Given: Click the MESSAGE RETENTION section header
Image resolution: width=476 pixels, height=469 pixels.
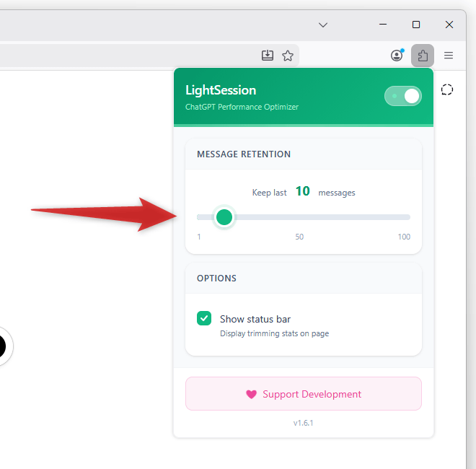Looking at the screenshot, I should pyautogui.click(x=244, y=154).
